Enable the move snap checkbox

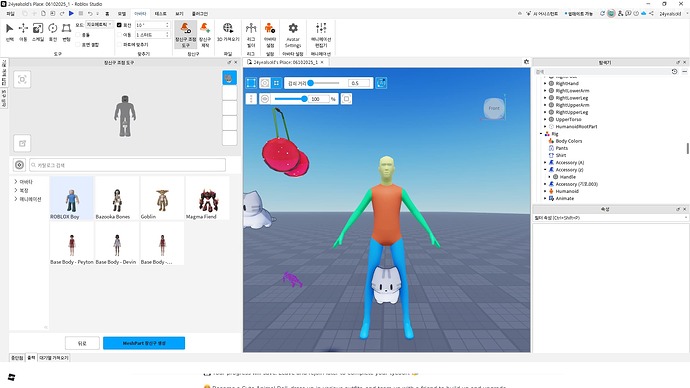pyautogui.click(x=119, y=35)
